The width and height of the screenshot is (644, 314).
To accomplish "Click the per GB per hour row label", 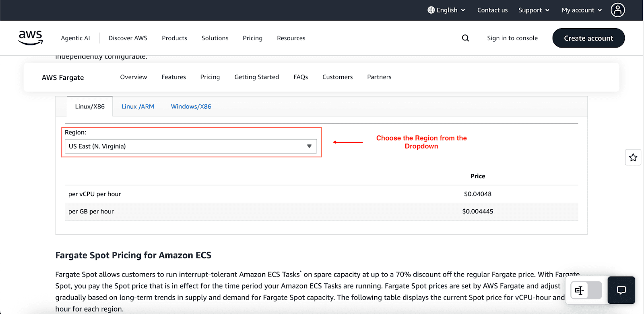I will (x=91, y=211).
